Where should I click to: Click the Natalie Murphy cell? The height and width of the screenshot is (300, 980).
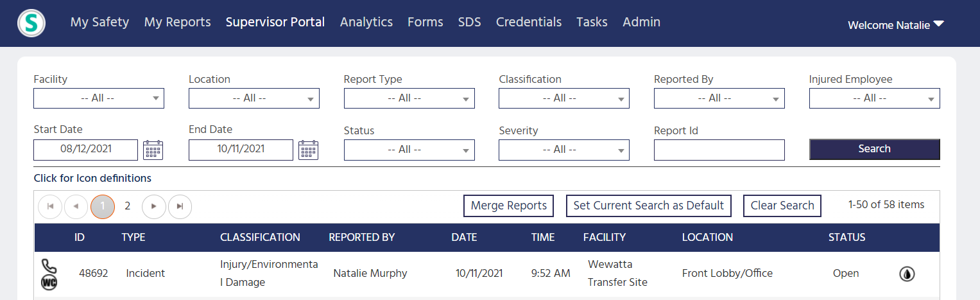pyautogui.click(x=370, y=273)
